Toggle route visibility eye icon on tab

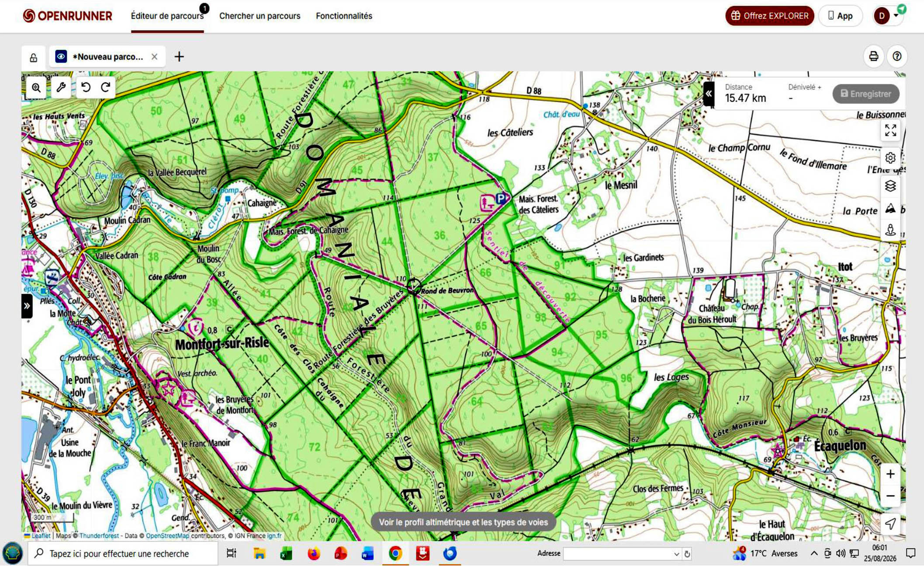tap(61, 57)
